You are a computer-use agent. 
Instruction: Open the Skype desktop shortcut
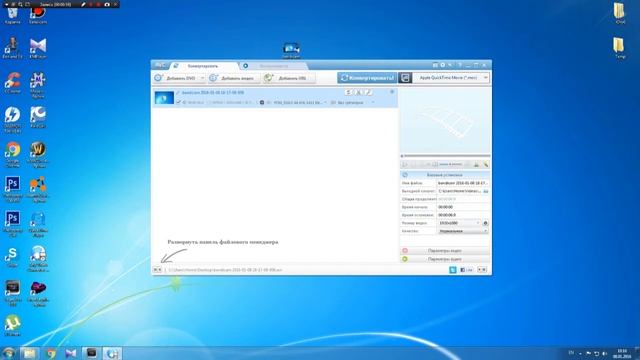pyautogui.click(x=12, y=258)
